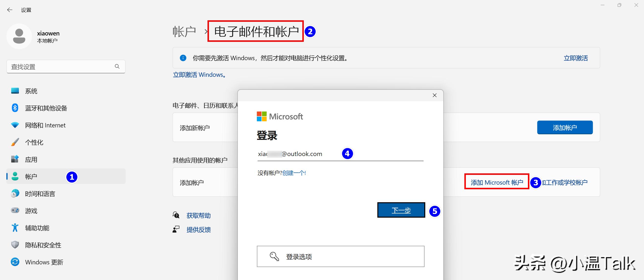Click the gamepad icon for 游戏
The width and height of the screenshot is (644, 280).
pos(15,211)
